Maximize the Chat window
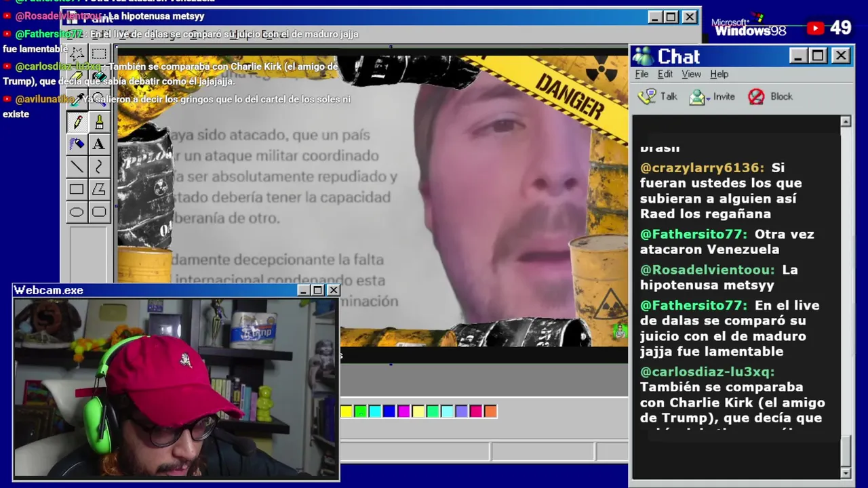868x488 pixels. 818,56
